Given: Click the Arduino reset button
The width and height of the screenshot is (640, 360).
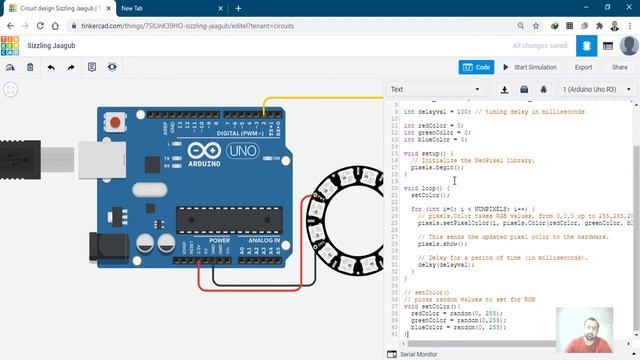Looking at the screenshot, I should pos(115,122).
